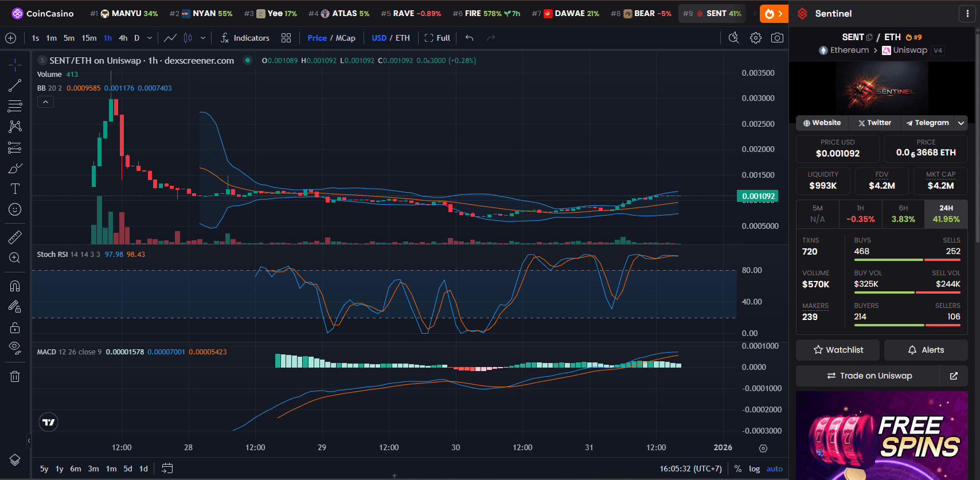Copy the SENT token address icon

tap(869, 37)
